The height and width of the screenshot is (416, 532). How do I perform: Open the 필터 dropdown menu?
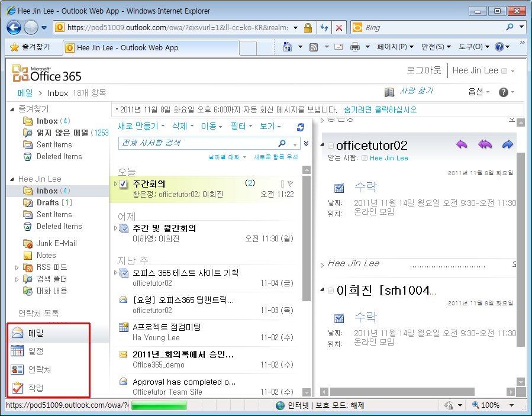pos(241,126)
